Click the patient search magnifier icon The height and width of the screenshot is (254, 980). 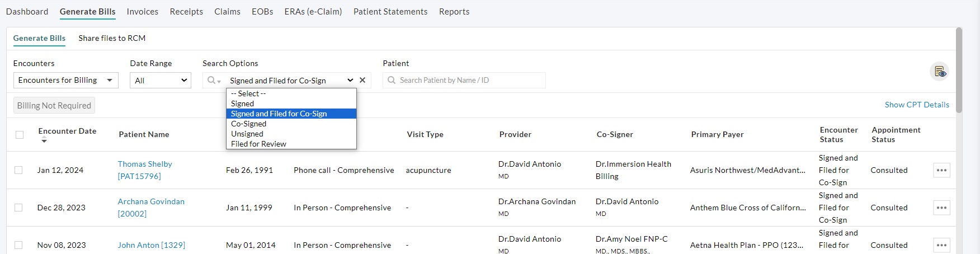click(x=391, y=80)
